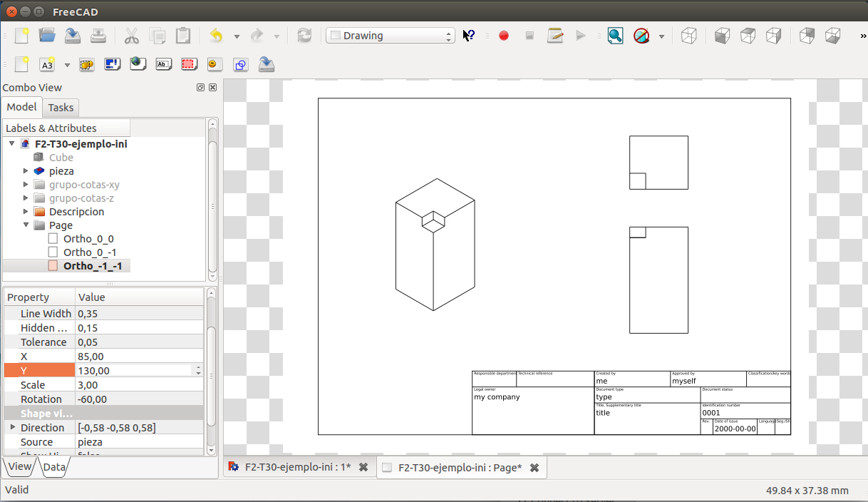The image size is (868, 502).
Task: Select Ortho_0_0 view in tree
Action: click(x=88, y=239)
